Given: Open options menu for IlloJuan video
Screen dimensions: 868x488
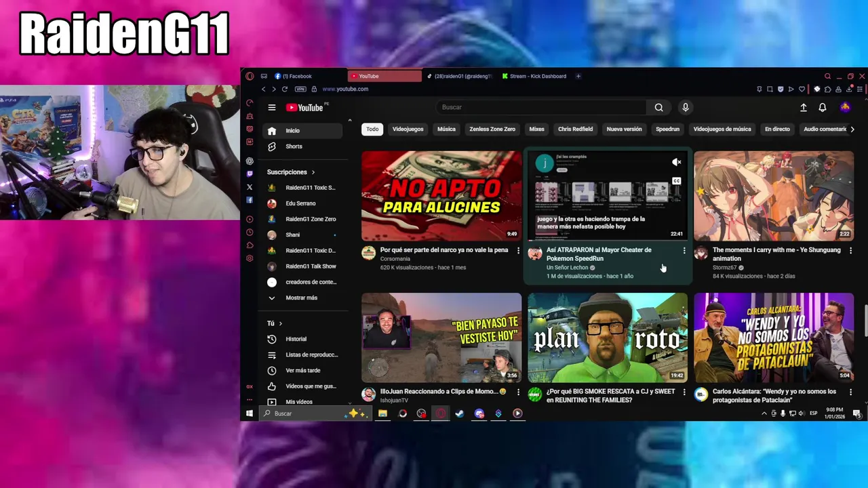Looking at the screenshot, I should pyautogui.click(x=518, y=392).
